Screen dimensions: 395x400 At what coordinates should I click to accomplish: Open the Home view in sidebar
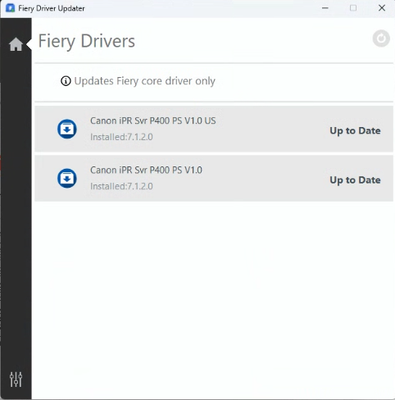(x=16, y=44)
